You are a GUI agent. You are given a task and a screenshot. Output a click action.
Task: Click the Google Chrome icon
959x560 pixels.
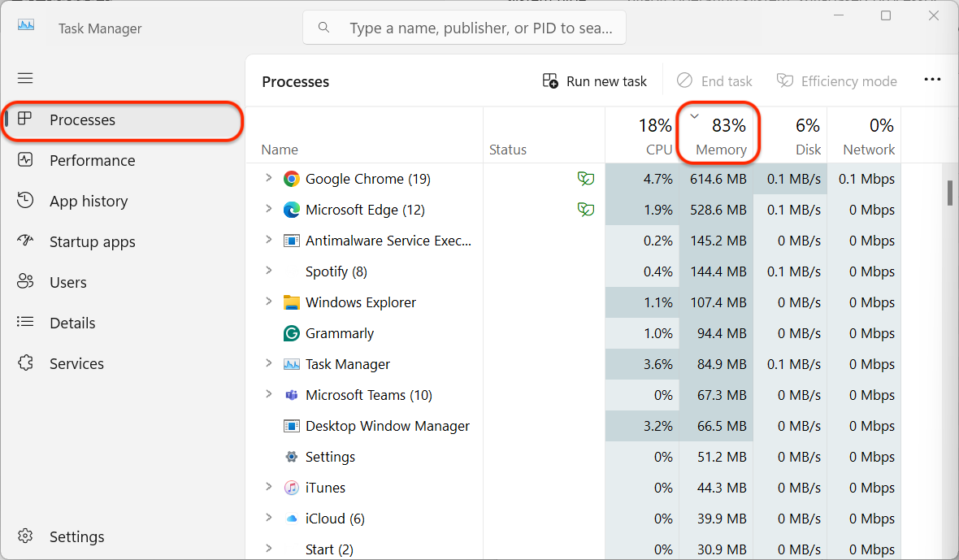pyautogui.click(x=292, y=179)
